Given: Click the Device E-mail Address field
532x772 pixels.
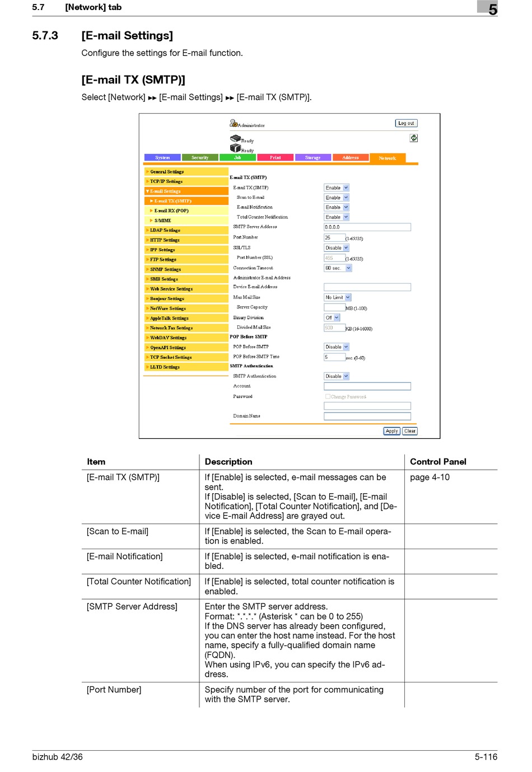Looking at the screenshot, I should coord(367,287).
